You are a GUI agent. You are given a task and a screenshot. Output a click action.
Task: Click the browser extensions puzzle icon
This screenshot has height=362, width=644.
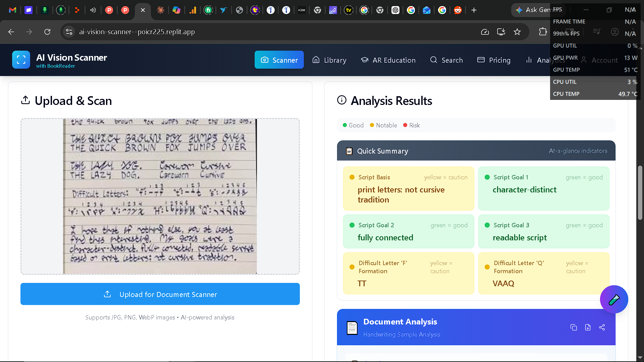[542, 32]
